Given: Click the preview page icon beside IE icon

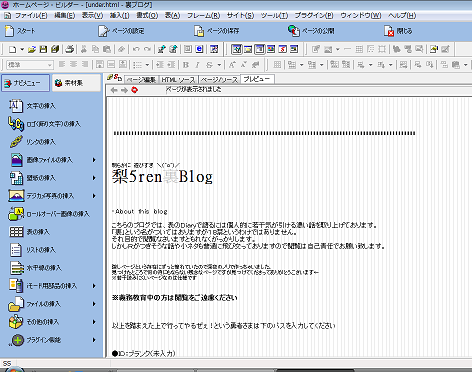Looking at the screenshot, I should (188, 49).
